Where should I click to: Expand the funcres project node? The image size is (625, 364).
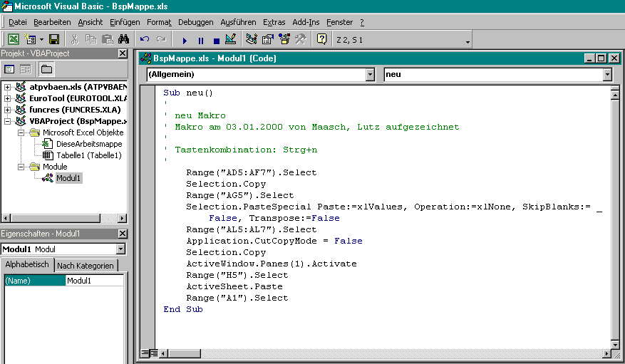pos(7,110)
